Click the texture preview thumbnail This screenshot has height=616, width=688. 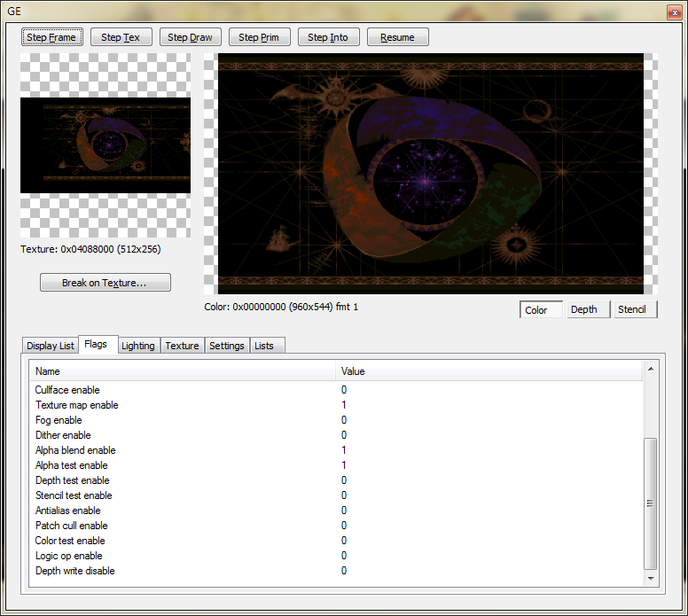tap(106, 145)
